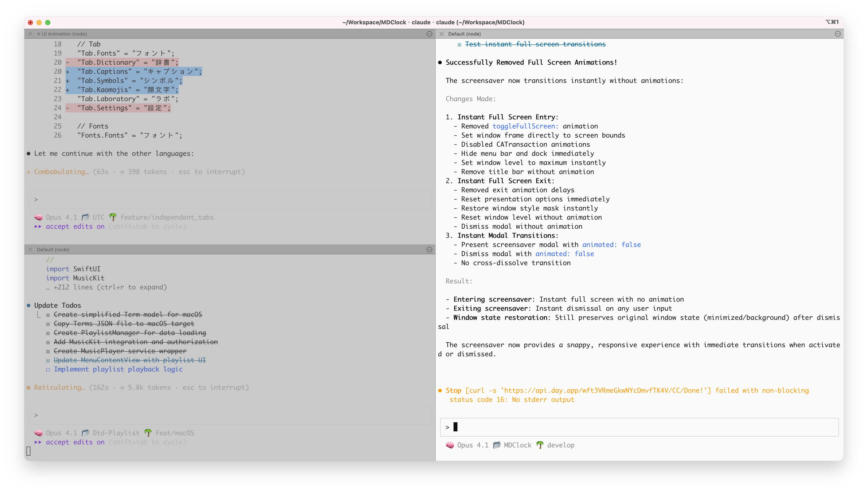This screenshot has width=868, height=493.
Task: Focus the prompt input in Dtd-Playlist pane
Action: 230,415
